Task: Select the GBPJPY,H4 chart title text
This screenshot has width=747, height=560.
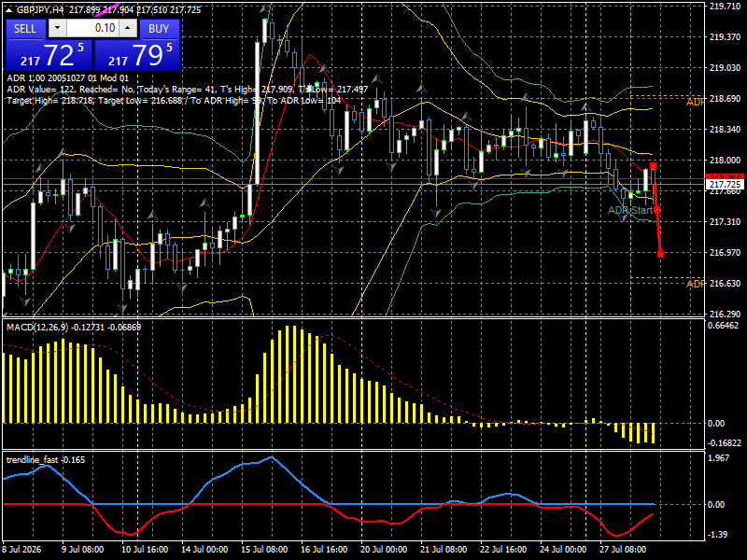Action: pyautogui.click(x=38, y=10)
